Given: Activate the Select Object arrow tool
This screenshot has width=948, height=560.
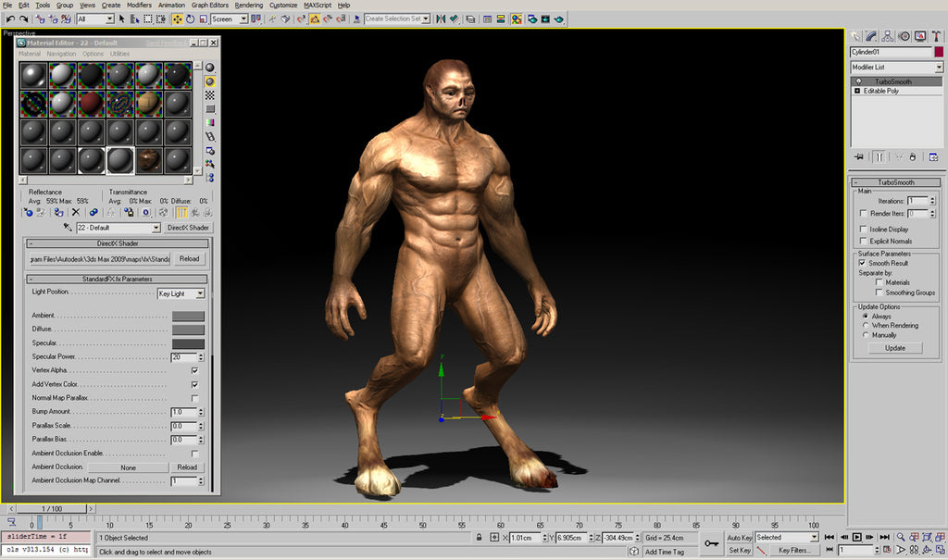Looking at the screenshot, I should click(120, 19).
